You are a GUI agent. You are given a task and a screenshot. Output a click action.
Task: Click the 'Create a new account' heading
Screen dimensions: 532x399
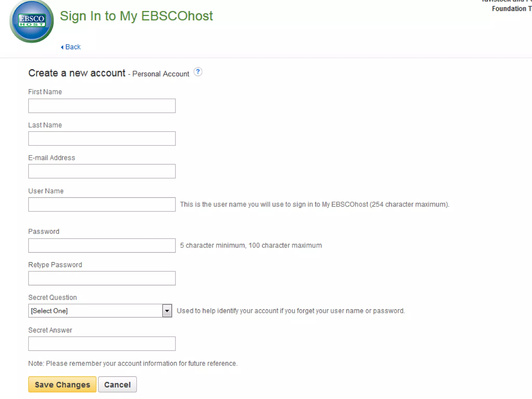(x=77, y=73)
